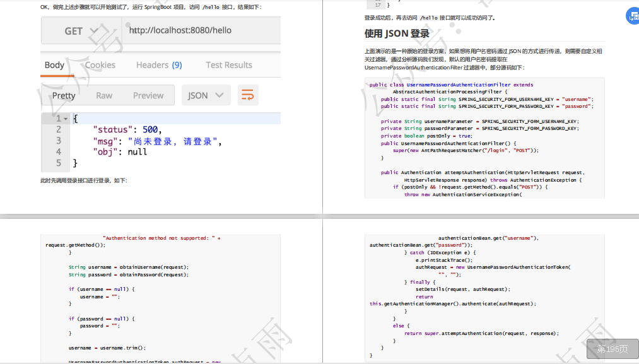Screen dimensions: 639x364
Task: Open the GET method dropdown
Action: (81, 31)
